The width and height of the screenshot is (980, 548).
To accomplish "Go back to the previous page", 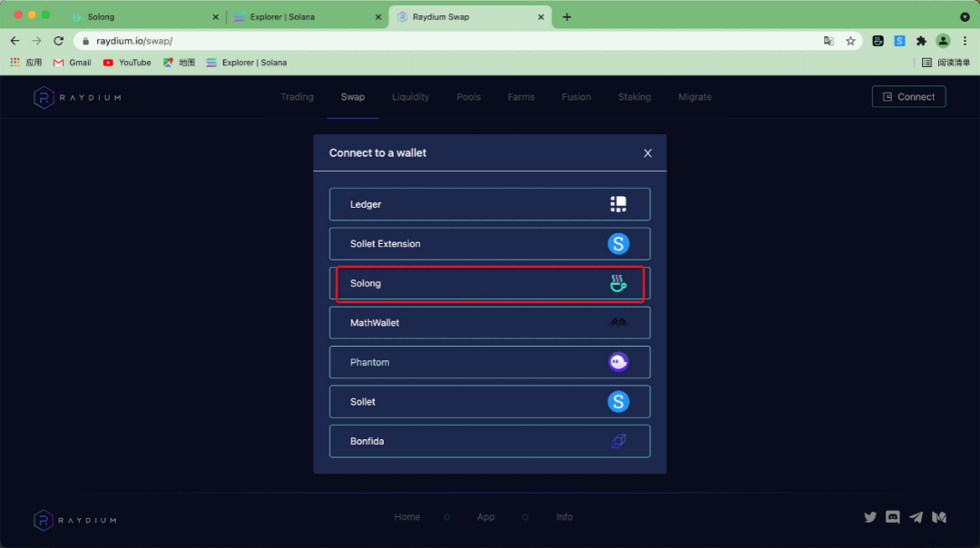I will pos(15,41).
